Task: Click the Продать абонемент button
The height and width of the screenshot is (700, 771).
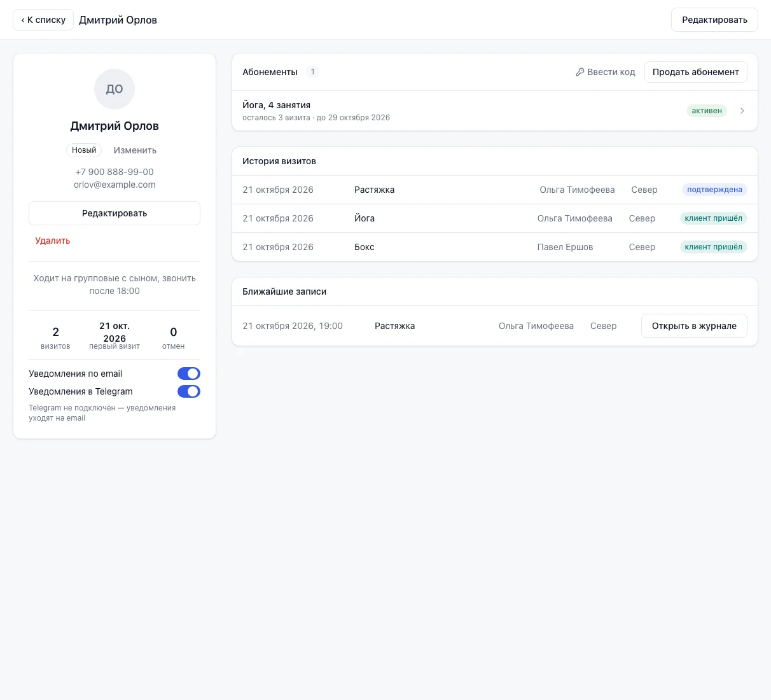Action: click(x=696, y=72)
